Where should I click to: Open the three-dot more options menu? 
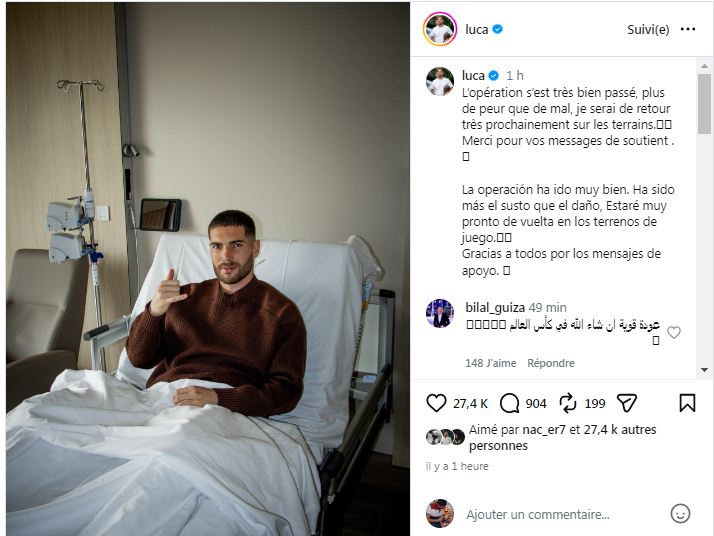(x=688, y=29)
